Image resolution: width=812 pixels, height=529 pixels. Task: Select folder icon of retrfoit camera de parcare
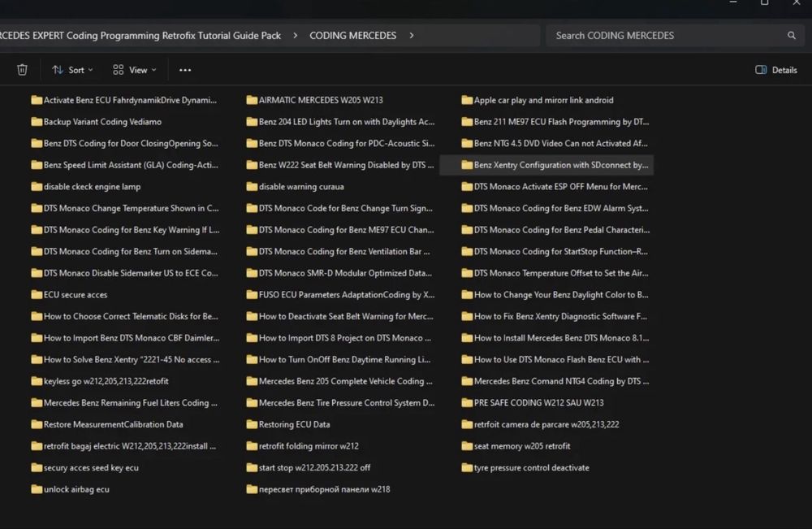point(467,424)
